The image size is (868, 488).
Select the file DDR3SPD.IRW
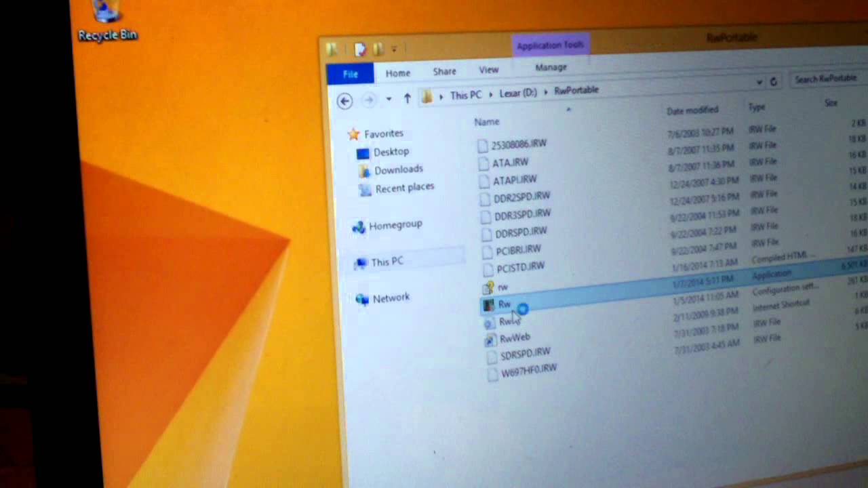[523, 214]
